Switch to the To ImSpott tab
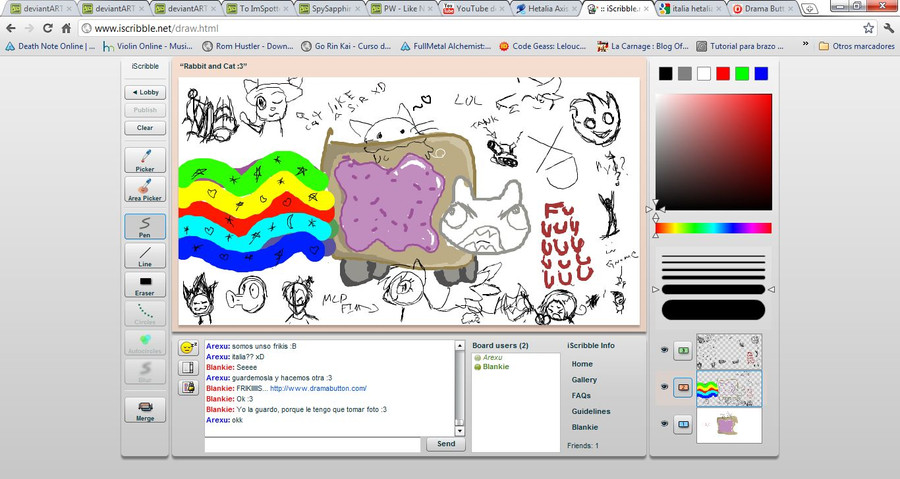The height and width of the screenshot is (479, 900). 258,9
